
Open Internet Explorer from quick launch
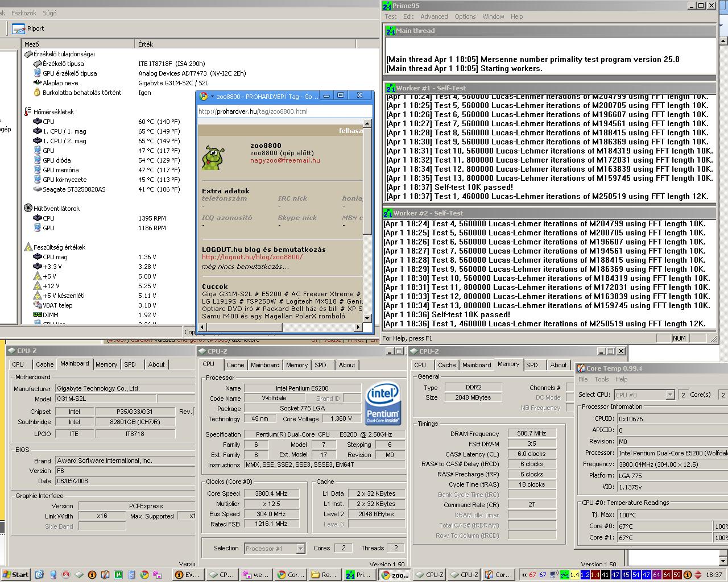[x=40, y=575]
